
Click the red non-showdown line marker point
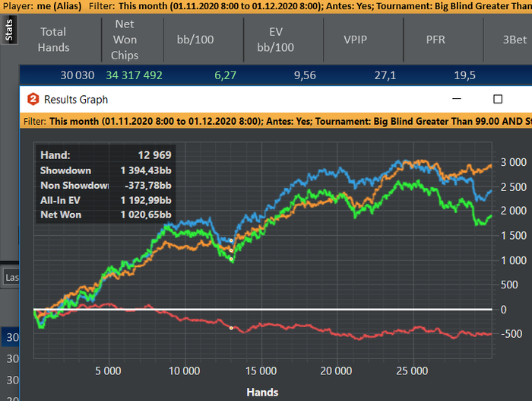pyautogui.click(x=231, y=328)
